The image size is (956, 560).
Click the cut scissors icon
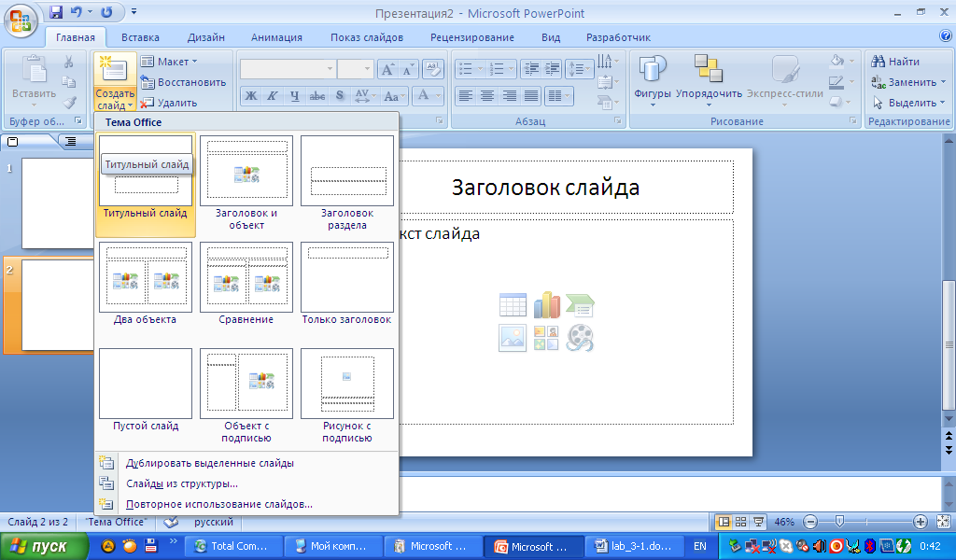[68, 62]
